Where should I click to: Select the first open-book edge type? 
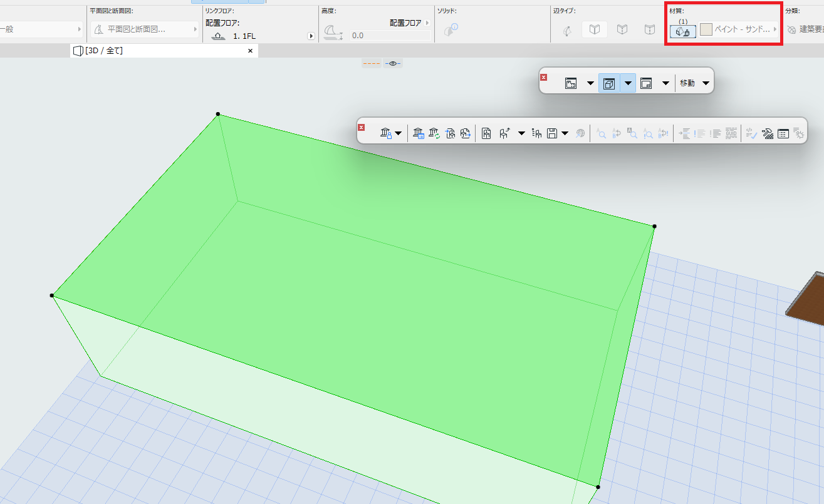[x=595, y=29]
